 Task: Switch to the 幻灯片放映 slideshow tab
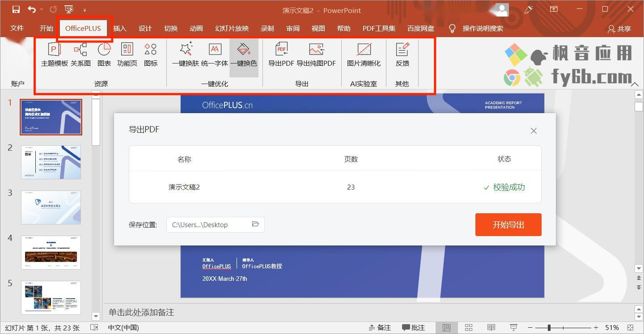[x=232, y=28]
